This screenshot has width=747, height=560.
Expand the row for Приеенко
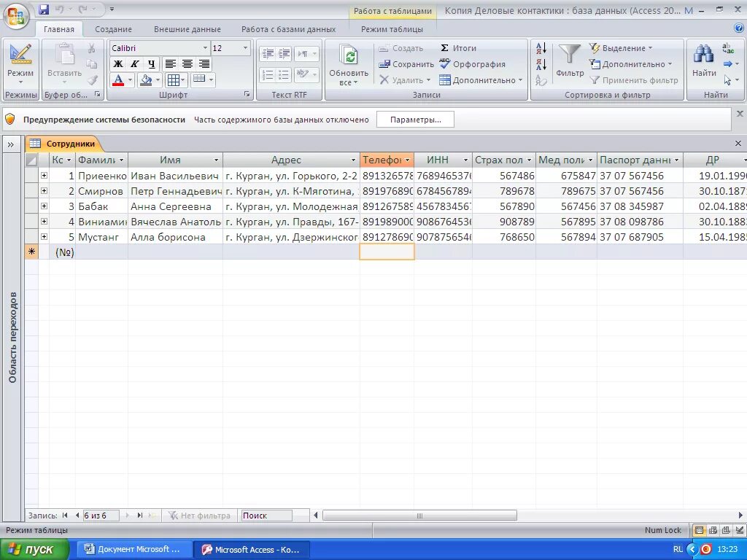click(x=44, y=176)
